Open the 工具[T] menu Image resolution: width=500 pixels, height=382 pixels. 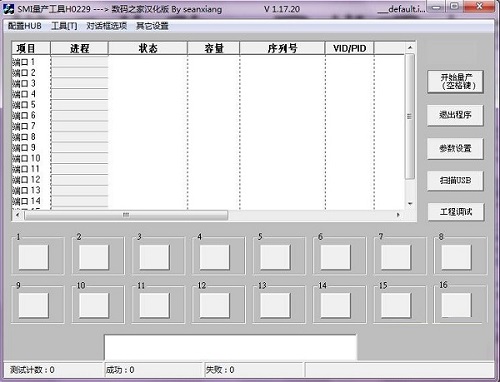[x=64, y=26]
